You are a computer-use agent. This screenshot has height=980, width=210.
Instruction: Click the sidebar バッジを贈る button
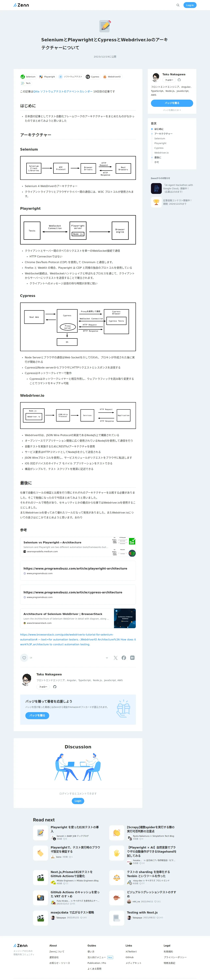click(x=172, y=103)
